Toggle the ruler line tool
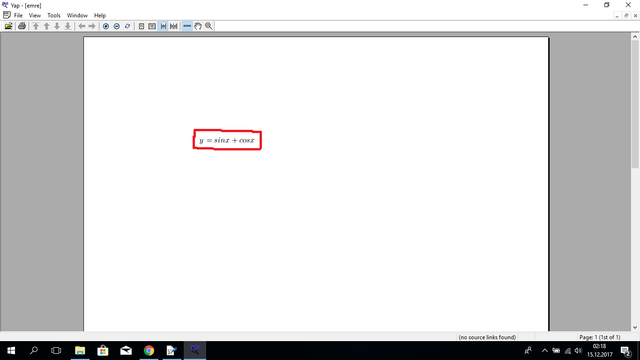 point(187,26)
